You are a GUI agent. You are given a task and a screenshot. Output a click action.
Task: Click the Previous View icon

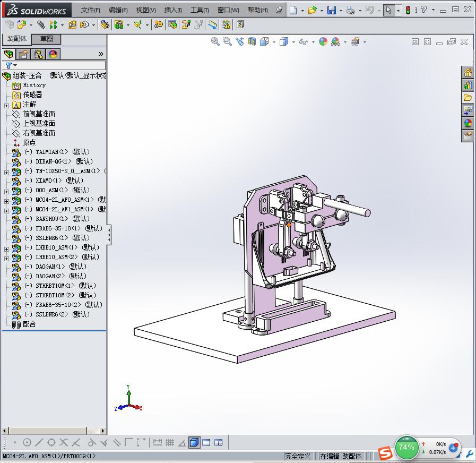(240, 41)
